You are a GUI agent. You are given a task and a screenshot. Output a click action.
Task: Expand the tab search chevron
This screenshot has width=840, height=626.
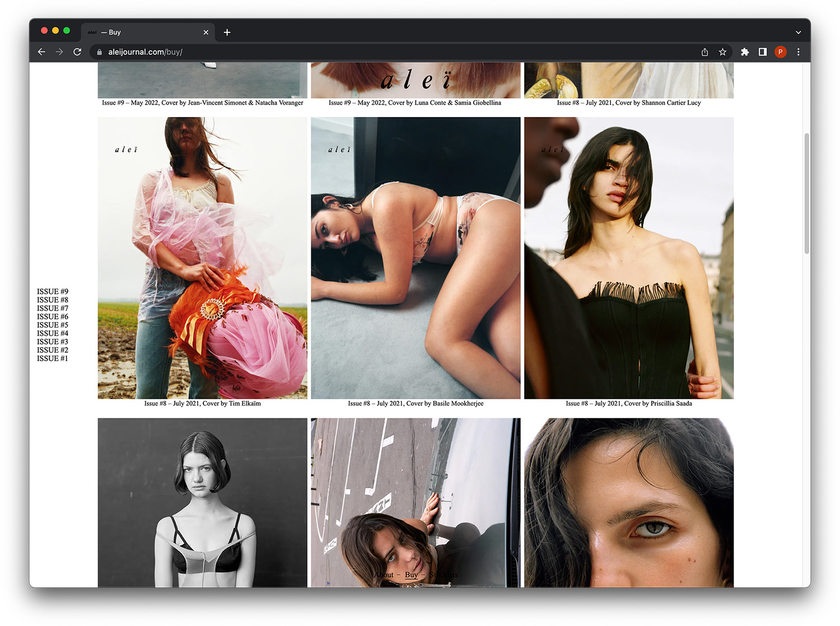point(798,32)
